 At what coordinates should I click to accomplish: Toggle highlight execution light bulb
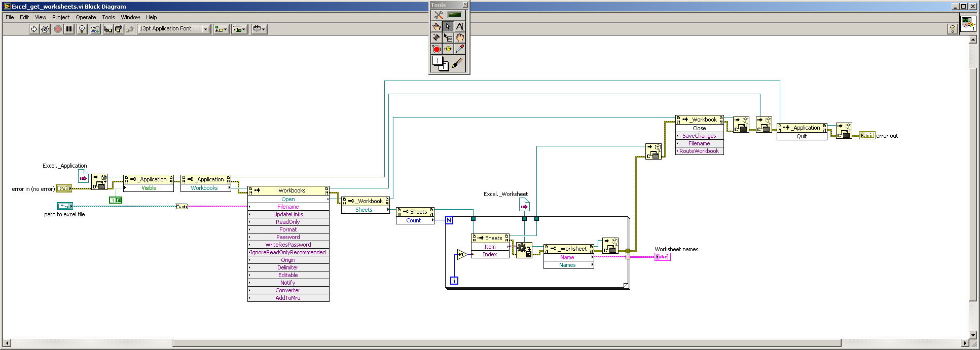[x=82, y=29]
